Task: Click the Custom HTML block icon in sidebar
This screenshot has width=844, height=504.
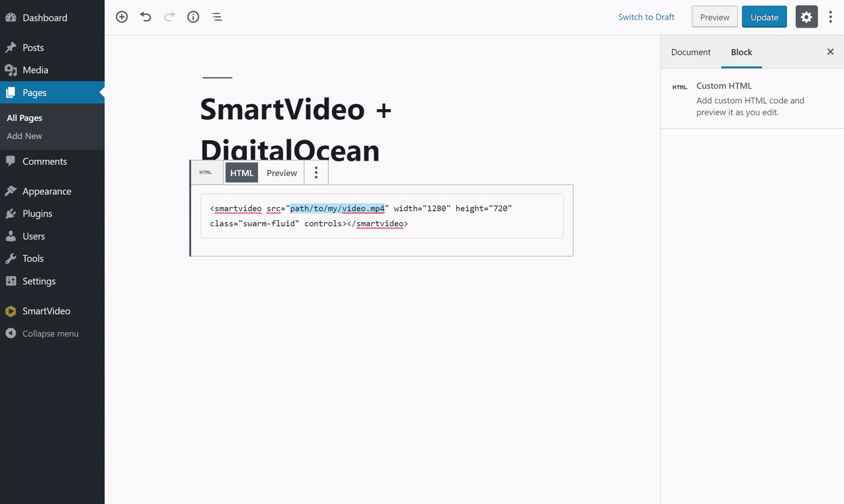Action: (x=679, y=87)
